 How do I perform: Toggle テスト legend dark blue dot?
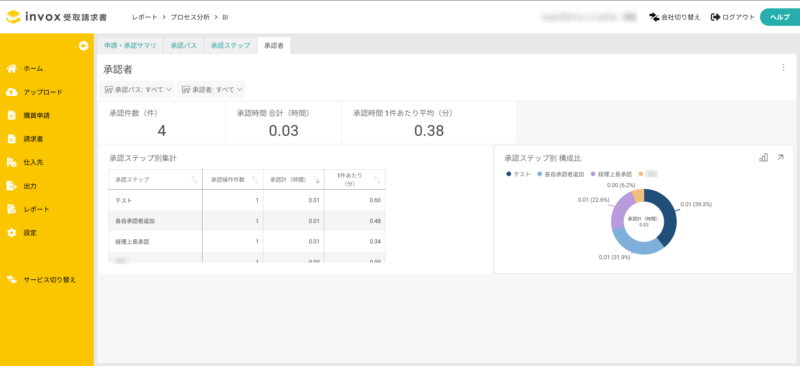(x=509, y=174)
